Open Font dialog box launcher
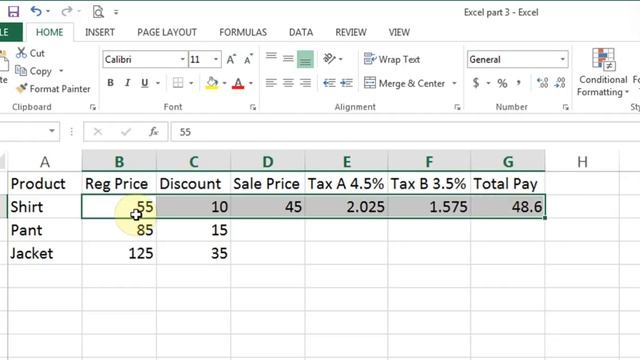This screenshot has height=360, width=640. click(x=253, y=107)
